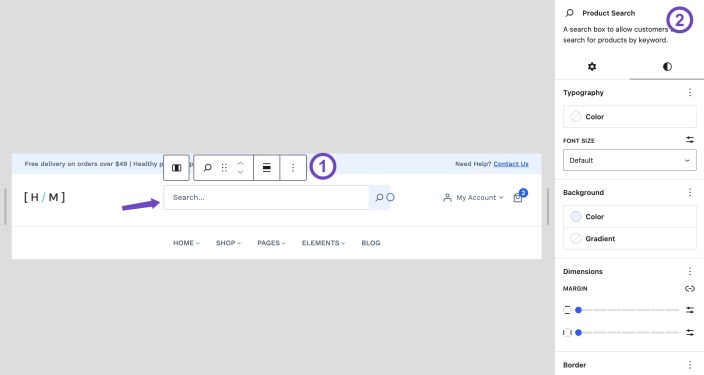The height and width of the screenshot is (375, 704).
Task: Click the search magnifier submit button
Action: coord(379,198)
